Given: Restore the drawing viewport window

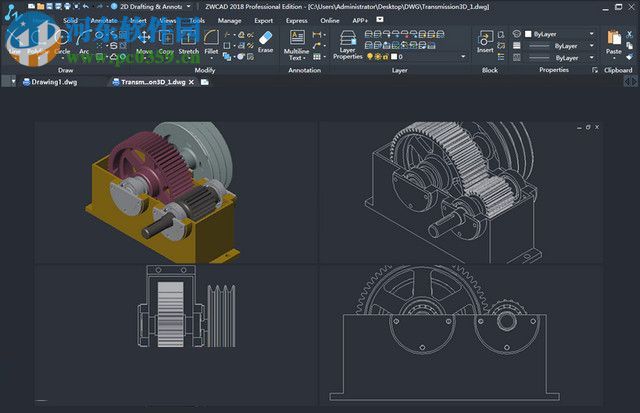Looking at the screenshot, I should (x=588, y=127).
